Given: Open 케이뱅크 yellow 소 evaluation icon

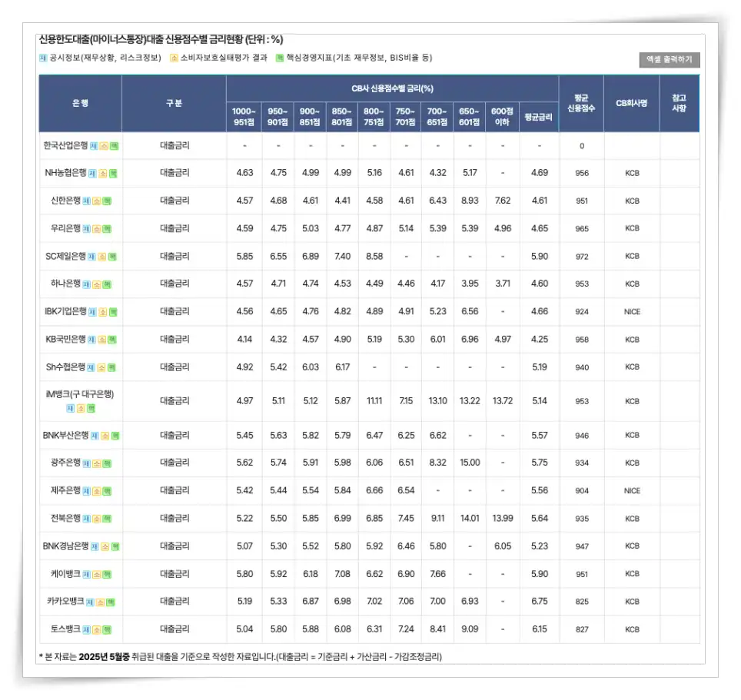Looking at the screenshot, I should click(97, 575).
